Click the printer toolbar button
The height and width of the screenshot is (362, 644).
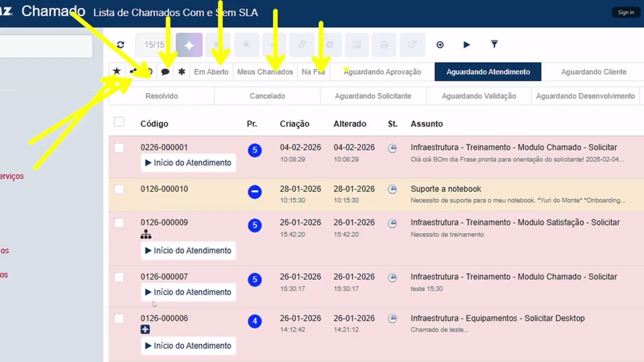pyautogui.click(x=384, y=45)
